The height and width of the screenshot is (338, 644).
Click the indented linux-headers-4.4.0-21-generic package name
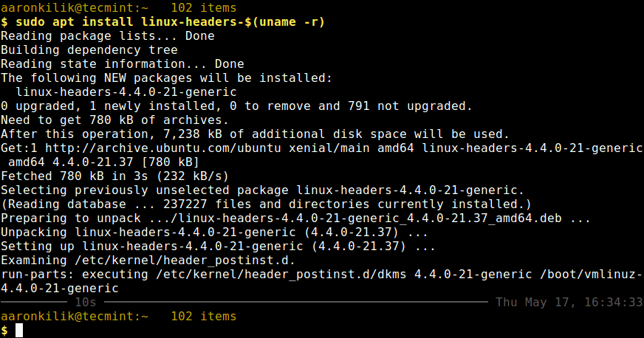click(x=126, y=92)
